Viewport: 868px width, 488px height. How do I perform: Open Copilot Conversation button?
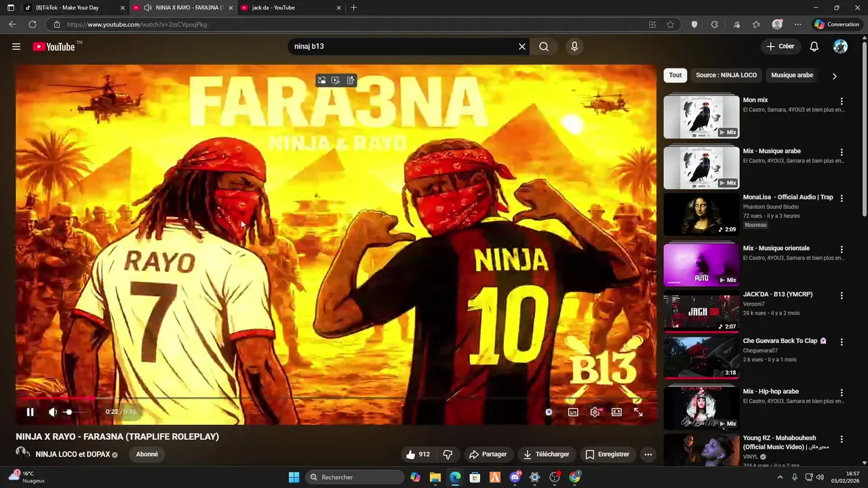(837, 24)
